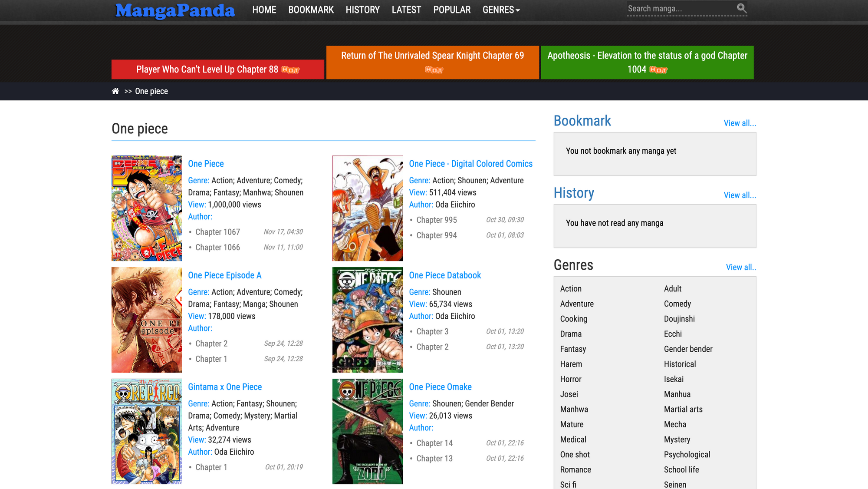The image size is (868, 489).
Task: Open Gintama x One Piece title link
Action: pos(225,387)
